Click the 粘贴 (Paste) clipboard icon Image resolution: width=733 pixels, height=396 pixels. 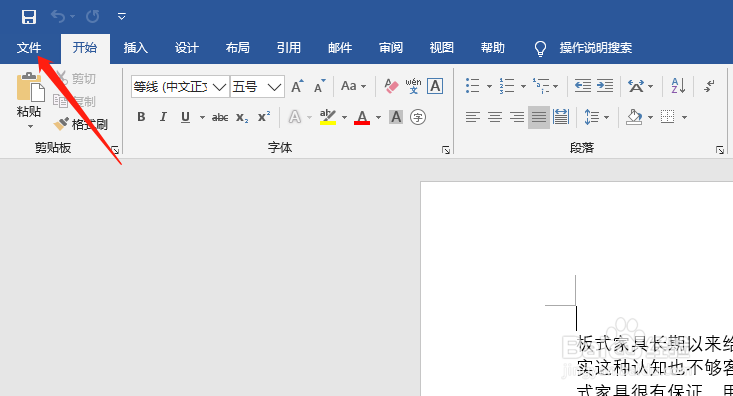click(x=30, y=87)
